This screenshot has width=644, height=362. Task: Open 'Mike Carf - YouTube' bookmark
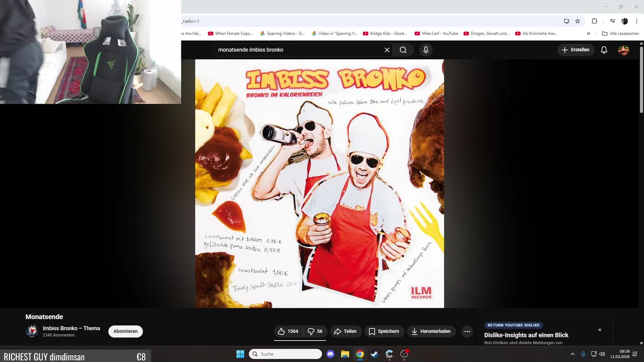(436, 34)
